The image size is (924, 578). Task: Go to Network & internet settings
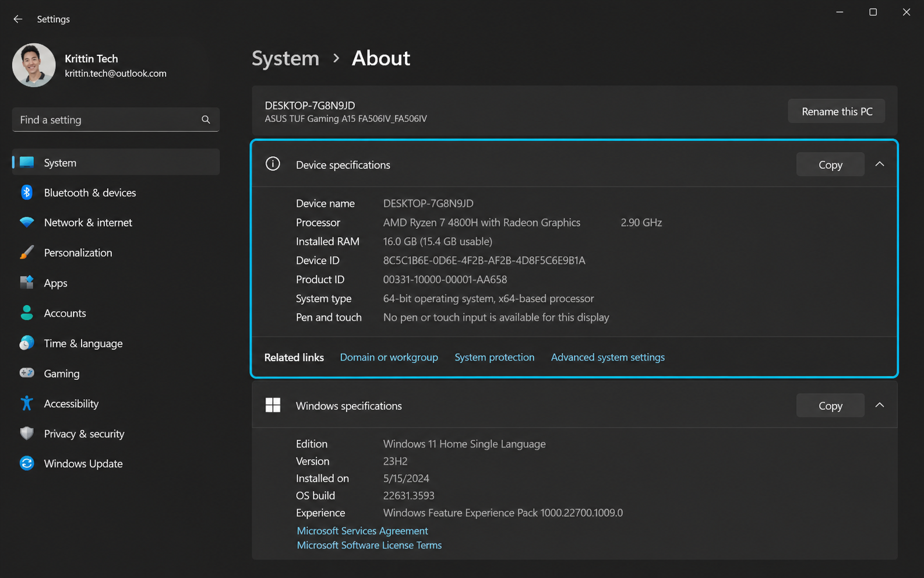tap(116, 223)
